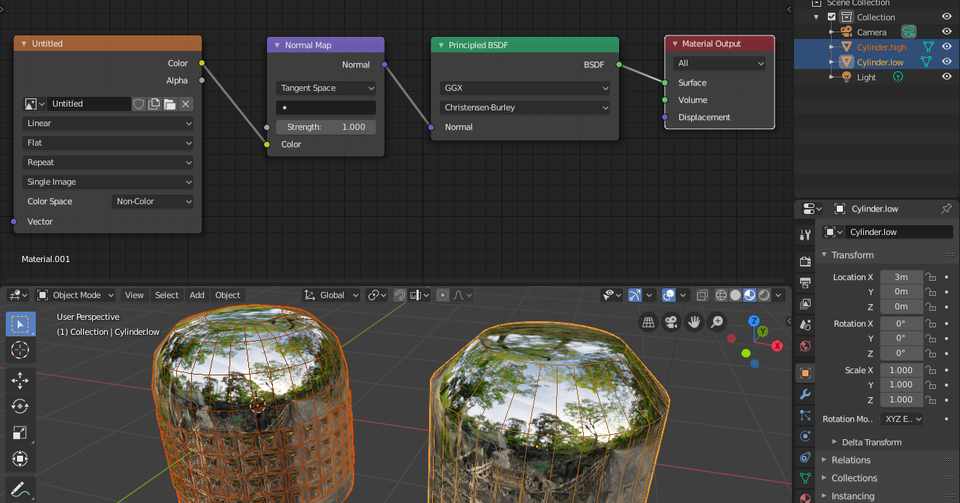Click the red X axis on navigation gizmo
Screen dimensions: 960x503
(777, 346)
